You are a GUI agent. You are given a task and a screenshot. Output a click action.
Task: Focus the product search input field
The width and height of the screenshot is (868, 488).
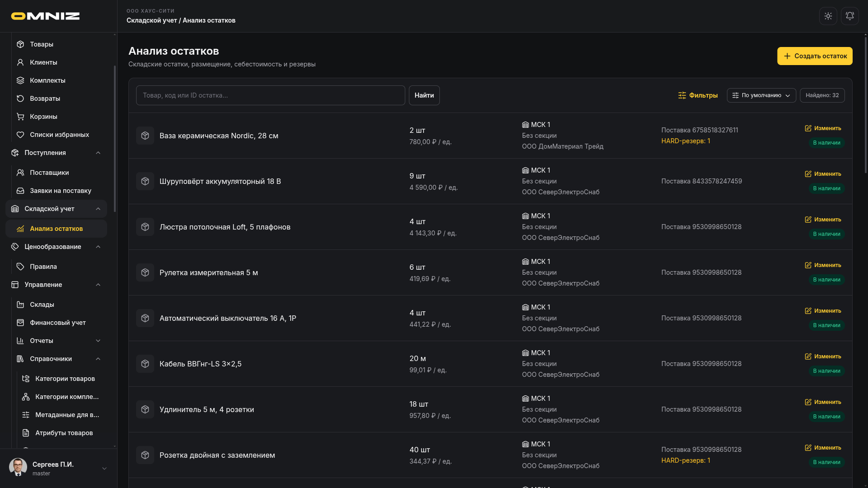tap(270, 95)
